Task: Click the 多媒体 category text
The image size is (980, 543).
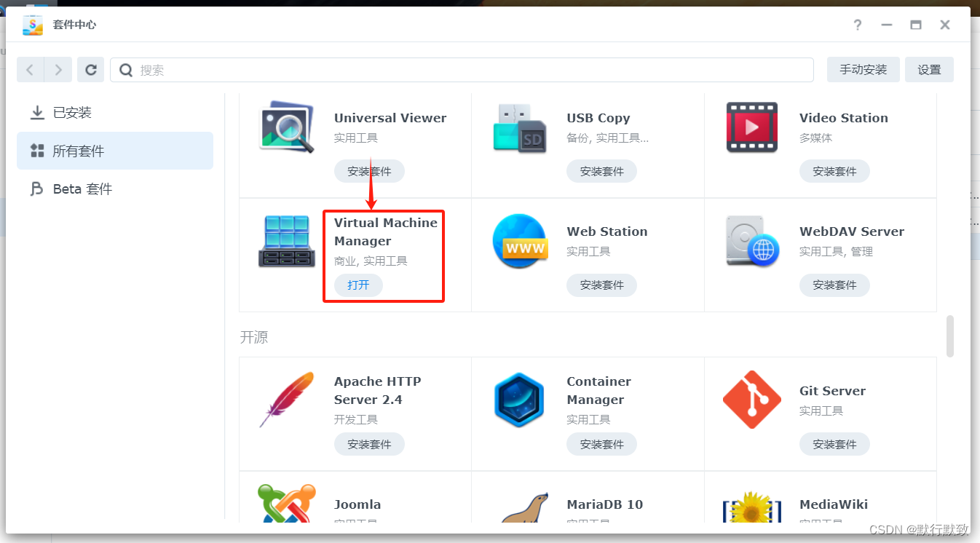Action: 815,138
